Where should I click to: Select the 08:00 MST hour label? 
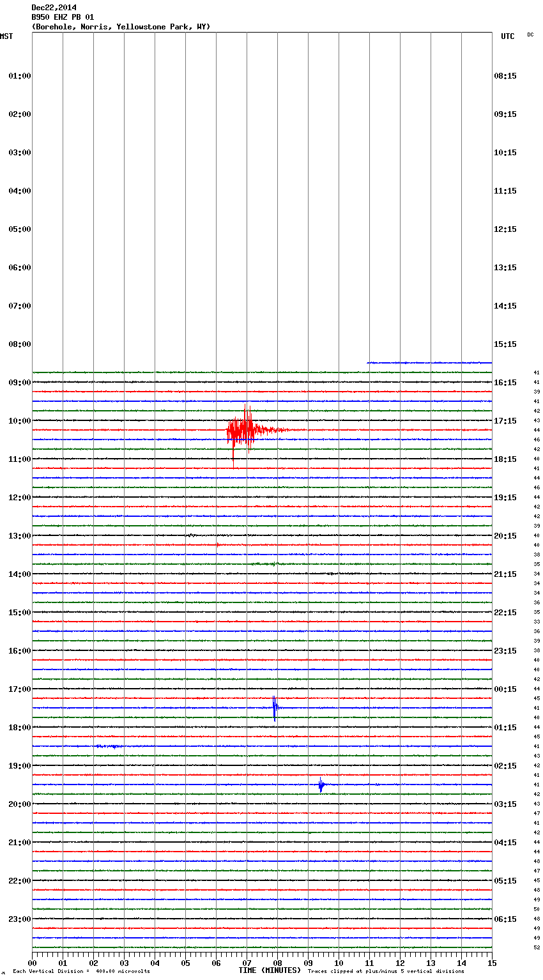(x=20, y=344)
